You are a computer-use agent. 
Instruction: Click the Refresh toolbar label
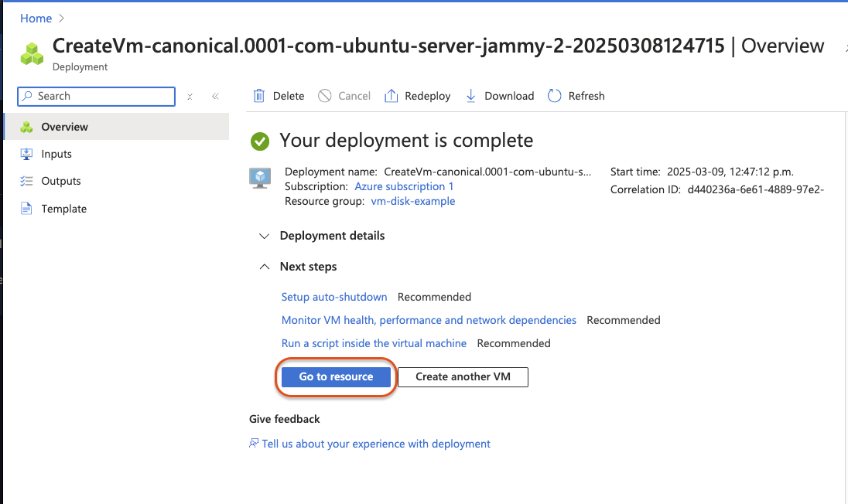(586, 96)
